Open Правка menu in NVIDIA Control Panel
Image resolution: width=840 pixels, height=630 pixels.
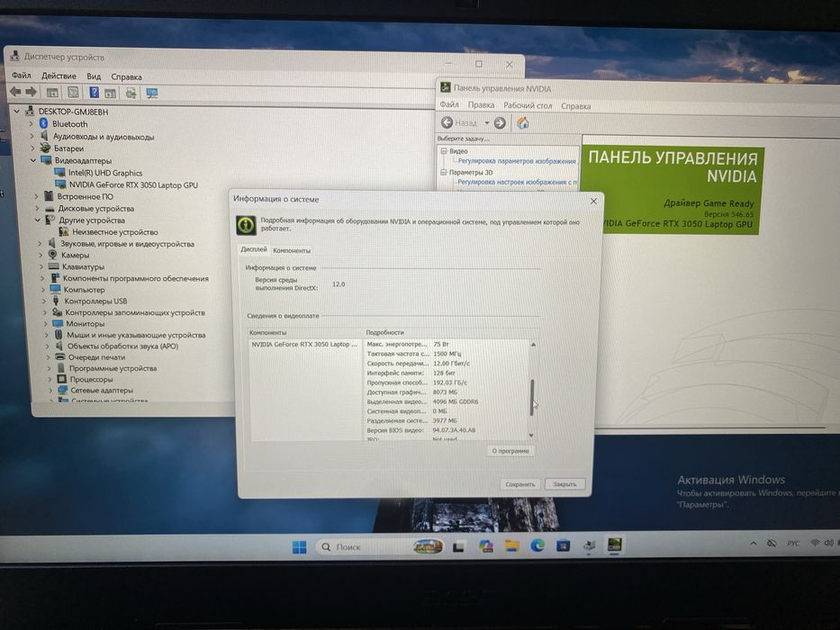(481, 105)
